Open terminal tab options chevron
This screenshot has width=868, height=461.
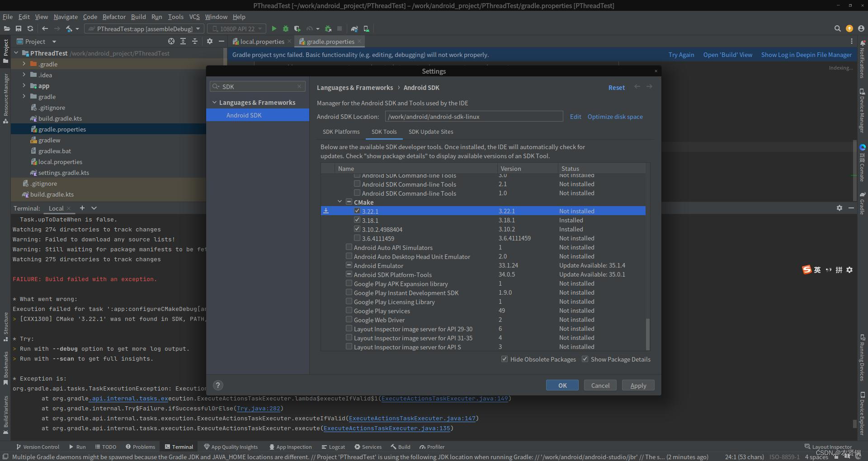point(94,208)
